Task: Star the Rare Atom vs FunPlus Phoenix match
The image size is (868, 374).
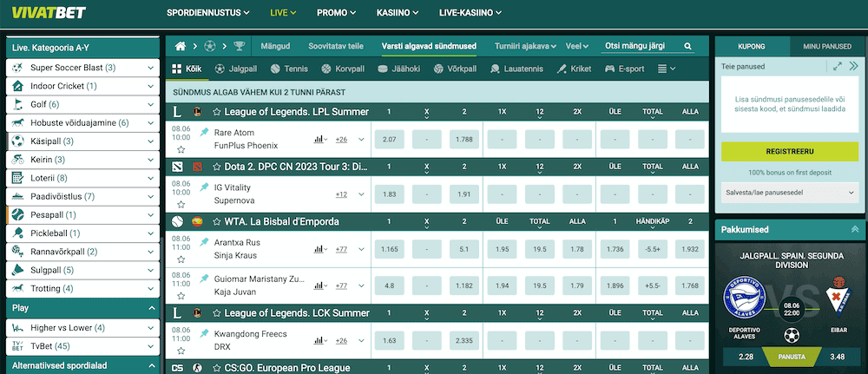Action: coord(181,149)
